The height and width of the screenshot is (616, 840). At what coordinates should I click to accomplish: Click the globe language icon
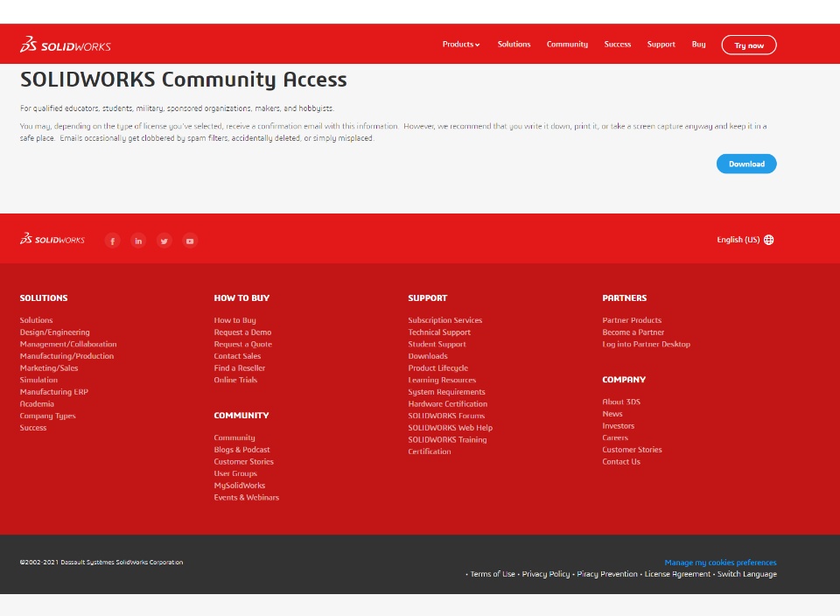pos(769,240)
